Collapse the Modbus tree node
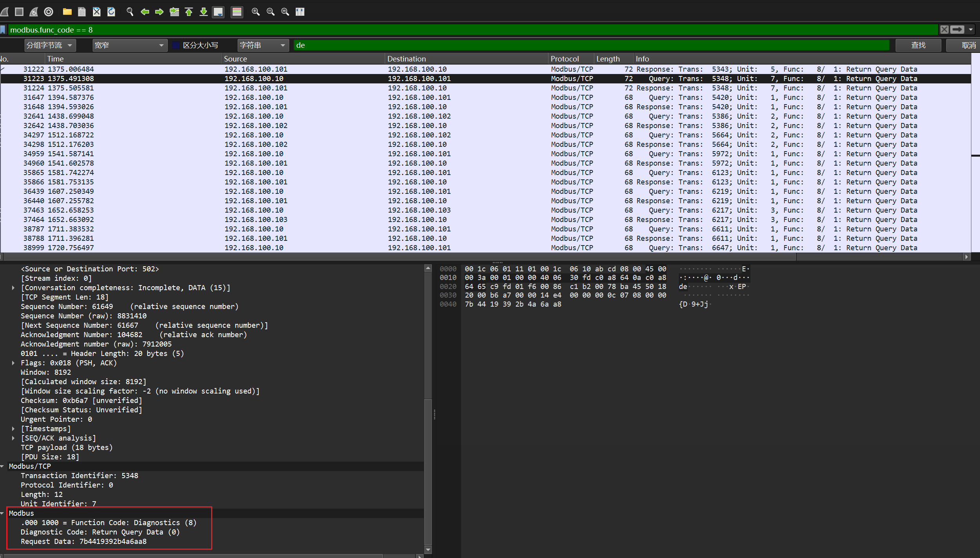Screen dimensions: 980x558 3,513
